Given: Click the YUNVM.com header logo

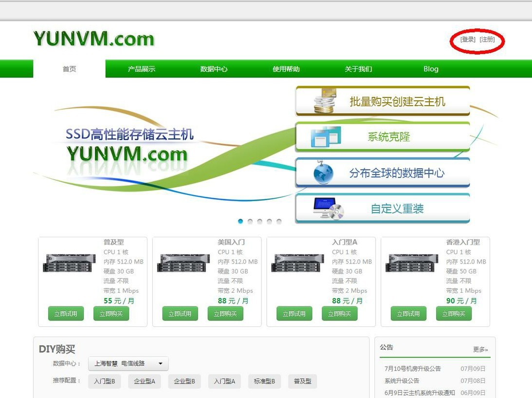Looking at the screenshot, I should (94, 38).
